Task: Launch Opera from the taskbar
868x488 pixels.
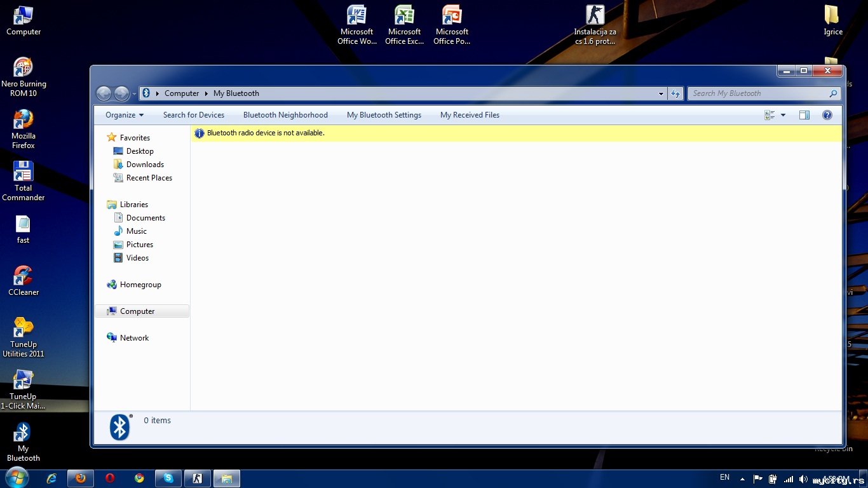Action: pyautogui.click(x=110, y=478)
